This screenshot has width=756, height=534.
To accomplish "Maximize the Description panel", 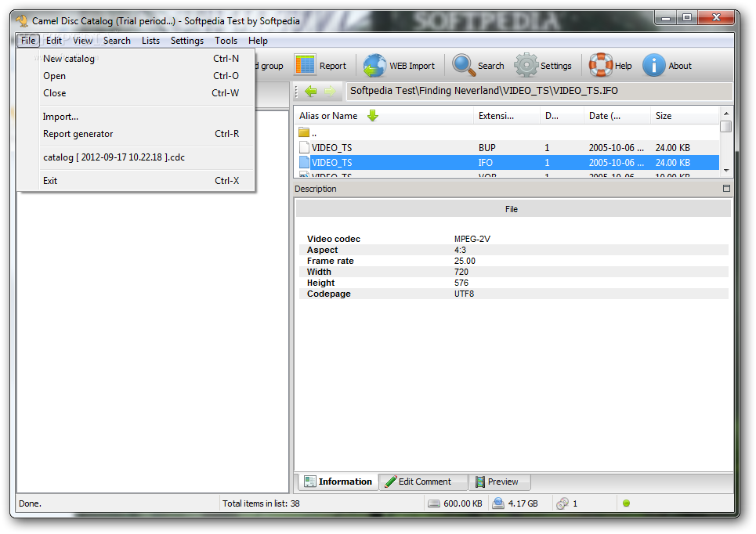I will 726,189.
